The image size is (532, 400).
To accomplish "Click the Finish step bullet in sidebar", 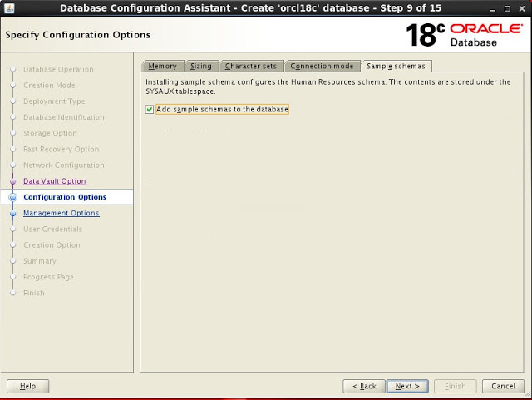I will (x=13, y=293).
